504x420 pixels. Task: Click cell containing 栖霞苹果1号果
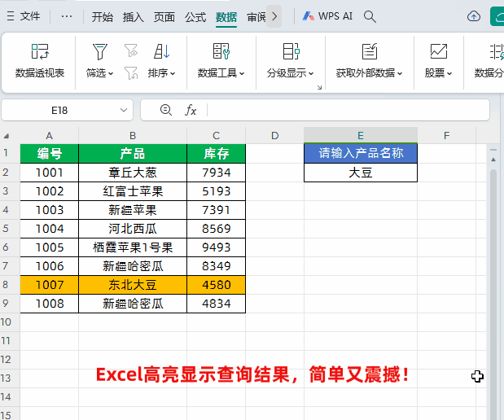133,247
